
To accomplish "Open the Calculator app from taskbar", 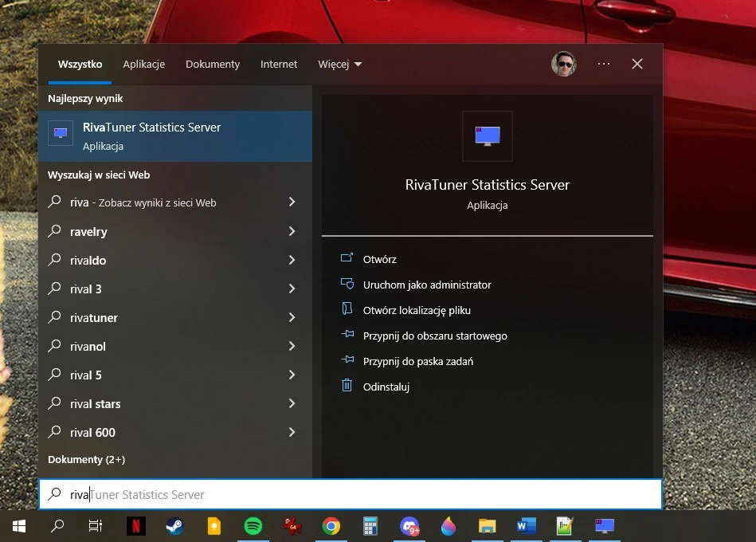I will pos(370,526).
